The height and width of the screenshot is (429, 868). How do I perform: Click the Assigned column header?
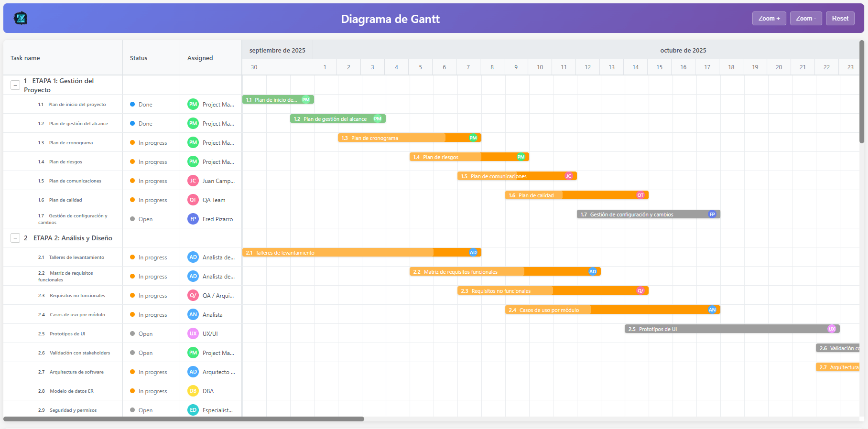200,58
